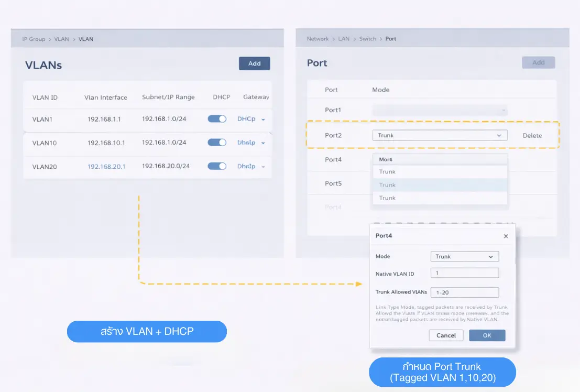This screenshot has height=392, width=580.
Task: Open the 192.168.20.1 interface link
Action: pyautogui.click(x=106, y=167)
